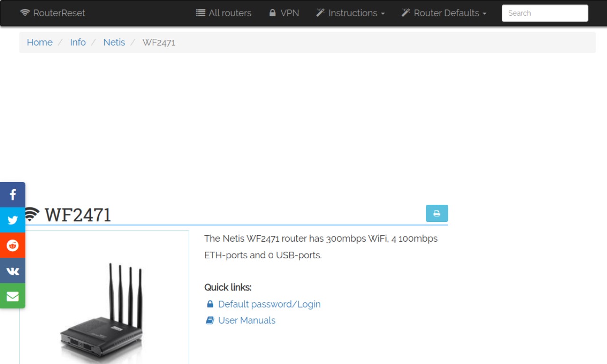The image size is (607, 364).
Task: Share page on VK
Action: [x=13, y=271]
